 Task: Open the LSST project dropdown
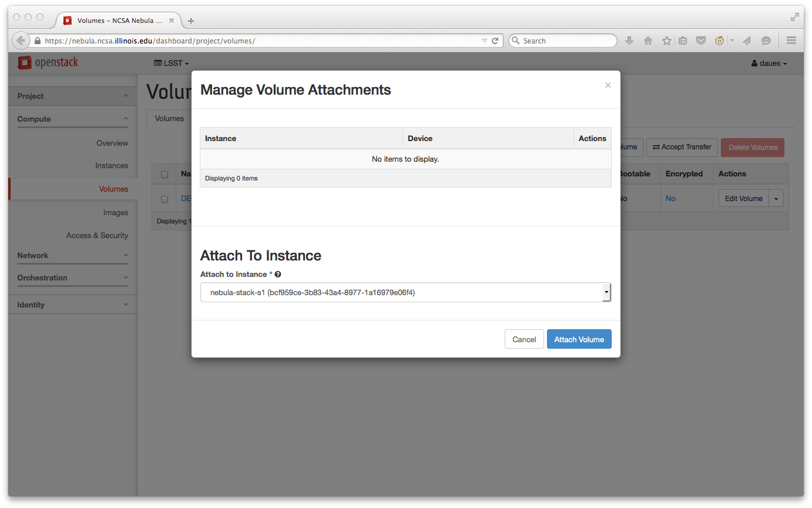pyautogui.click(x=172, y=63)
